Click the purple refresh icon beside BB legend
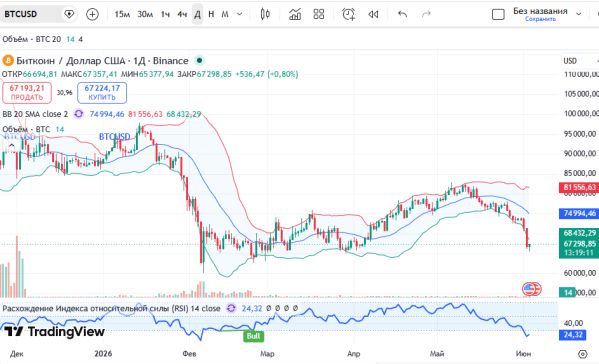The width and height of the screenshot is (599, 364). click(x=78, y=114)
